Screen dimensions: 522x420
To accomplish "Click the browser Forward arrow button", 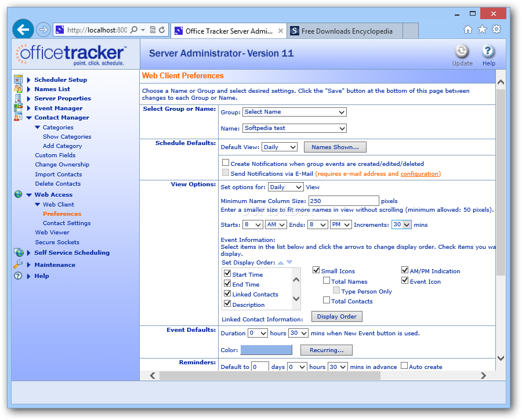I will point(43,30).
